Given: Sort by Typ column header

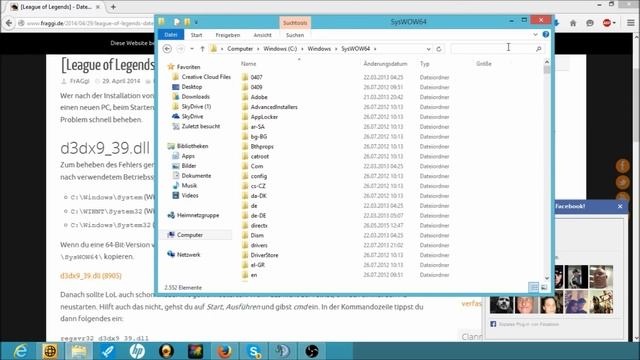Looking at the screenshot, I should [424, 64].
